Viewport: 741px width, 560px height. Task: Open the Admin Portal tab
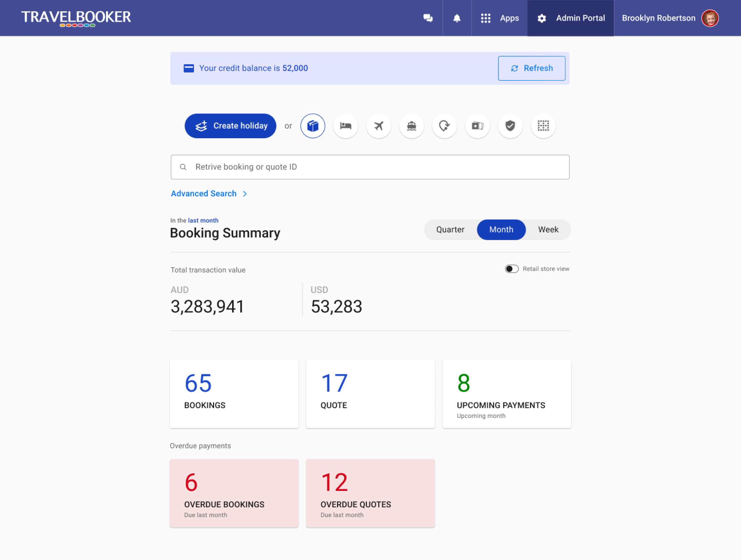point(571,18)
